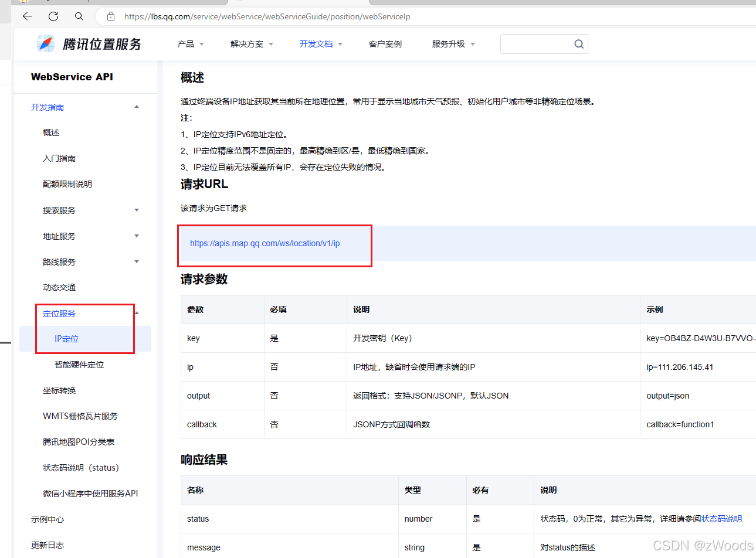Click the 响应结果 heading
This screenshot has height=558, width=756.
pyautogui.click(x=204, y=460)
